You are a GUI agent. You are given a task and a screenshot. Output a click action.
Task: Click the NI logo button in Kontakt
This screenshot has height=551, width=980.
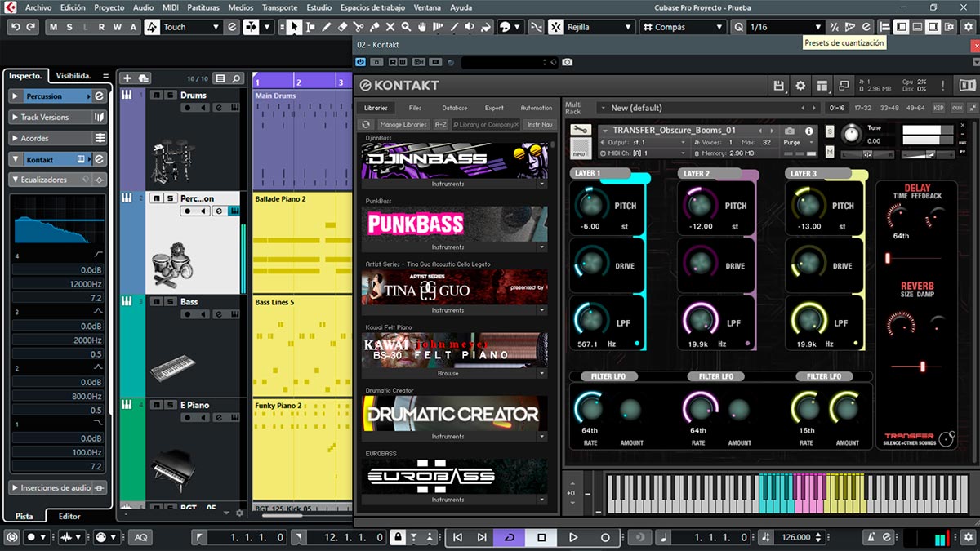[x=967, y=85]
